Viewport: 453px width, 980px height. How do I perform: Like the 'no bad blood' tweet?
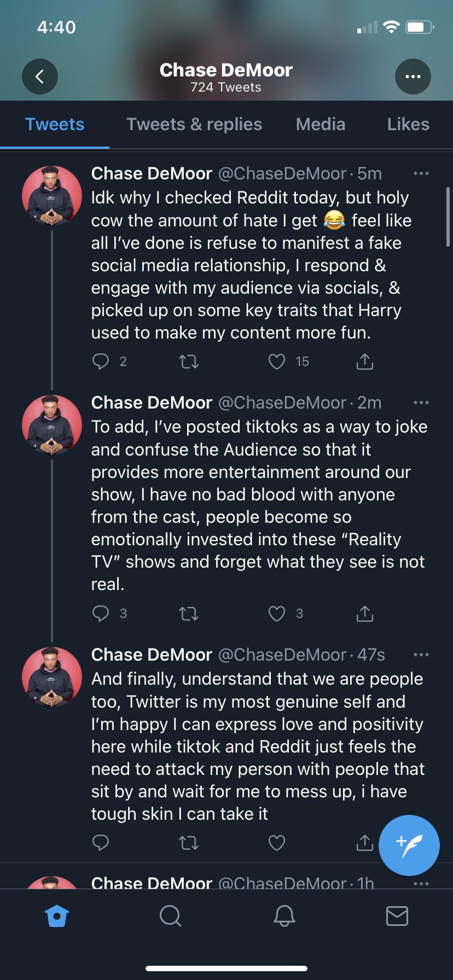[277, 613]
